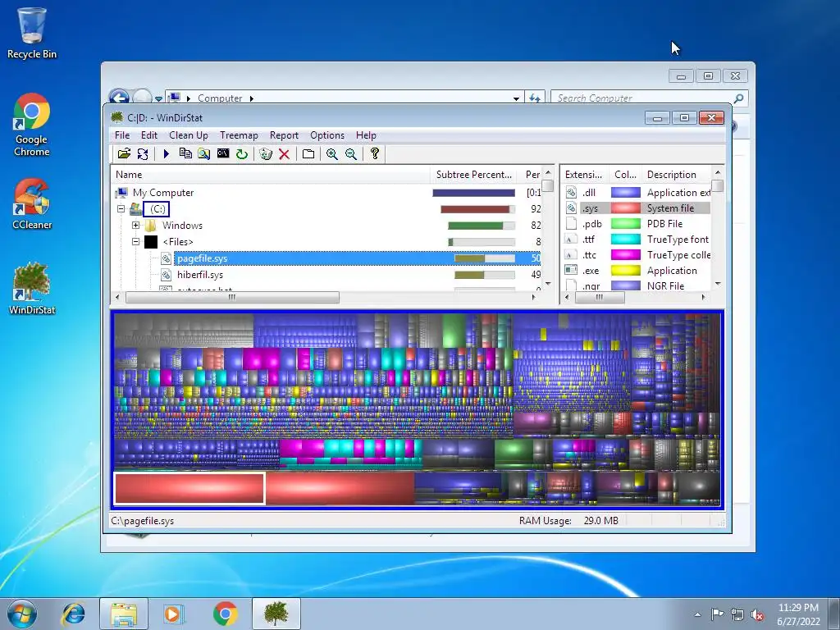Click the highlighted pagefile.sys treemap block

(x=189, y=489)
